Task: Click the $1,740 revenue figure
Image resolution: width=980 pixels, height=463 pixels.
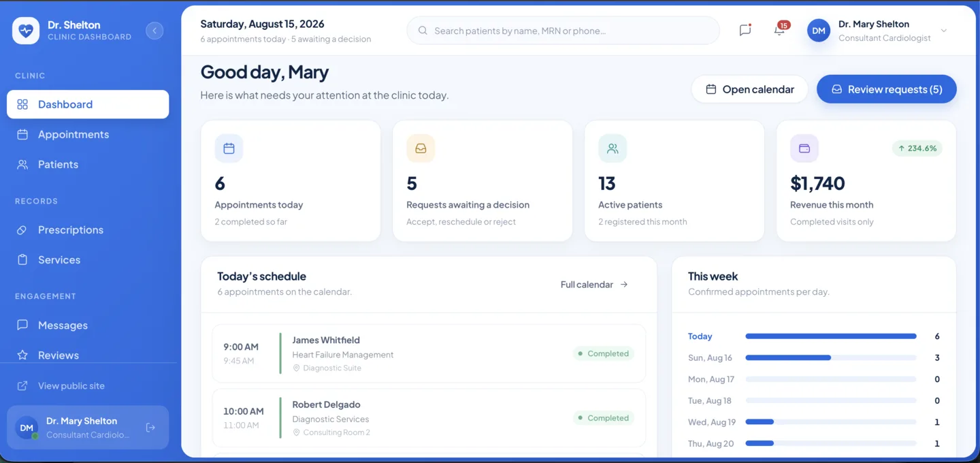Action: [x=817, y=183]
